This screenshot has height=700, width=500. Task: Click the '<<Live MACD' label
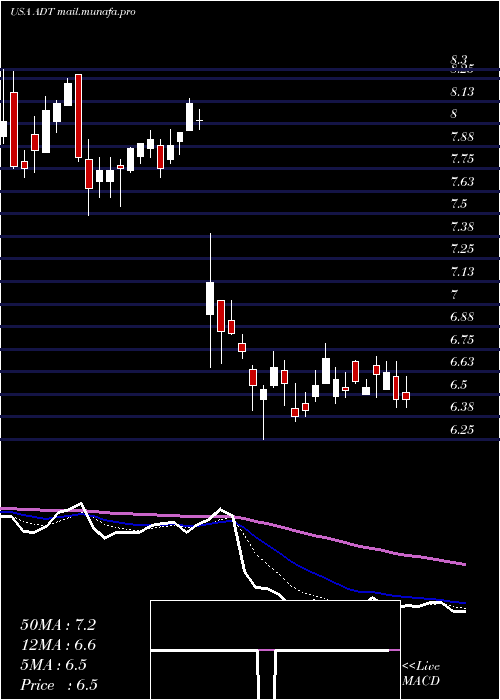coord(421,674)
